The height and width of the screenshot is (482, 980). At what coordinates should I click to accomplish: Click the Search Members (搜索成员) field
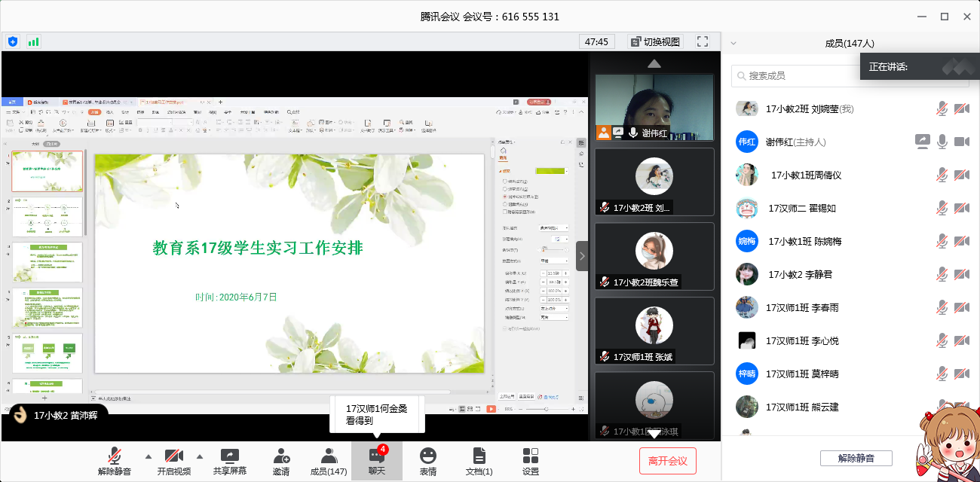click(799, 75)
